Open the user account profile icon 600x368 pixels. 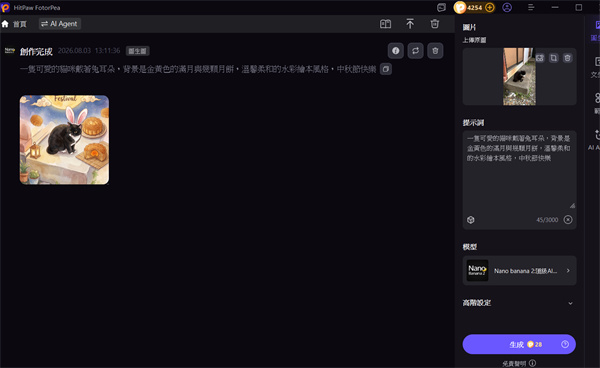point(507,7)
